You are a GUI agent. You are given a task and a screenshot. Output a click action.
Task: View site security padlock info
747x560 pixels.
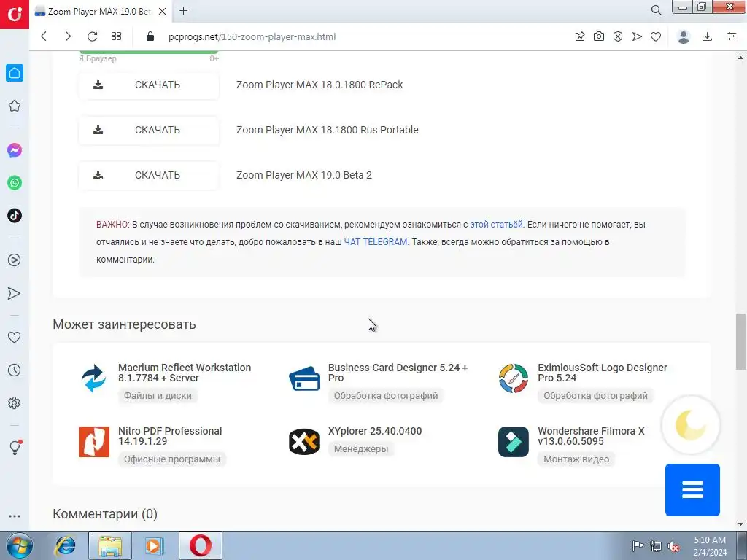pyautogui.click(x=150, y=36)
